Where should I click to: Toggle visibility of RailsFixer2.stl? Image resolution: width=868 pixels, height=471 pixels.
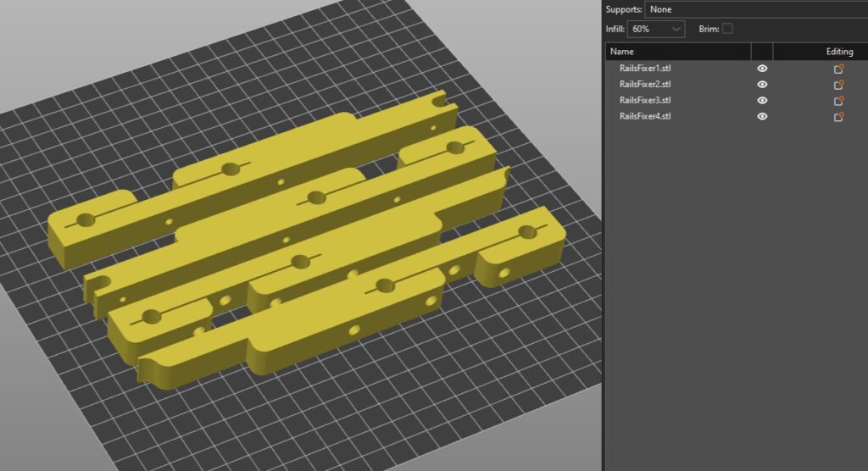tap(762, 85)
